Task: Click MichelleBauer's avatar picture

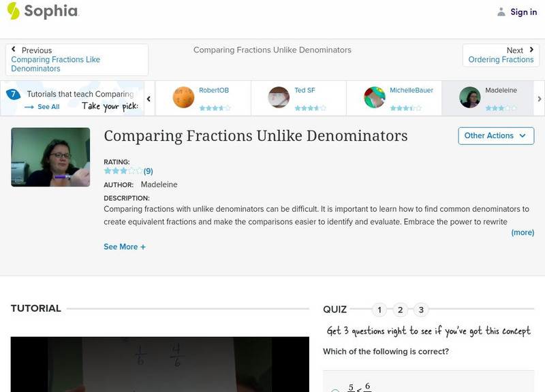Action: (x=374, y=97)
